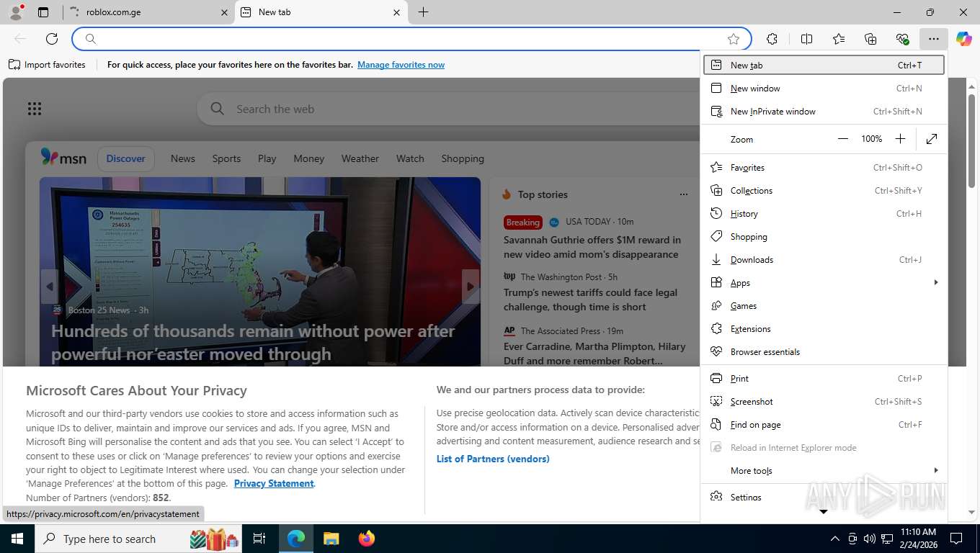Switch to the News tab
Viewport: 980px width, 553px height.
click(x=183, y=158)
